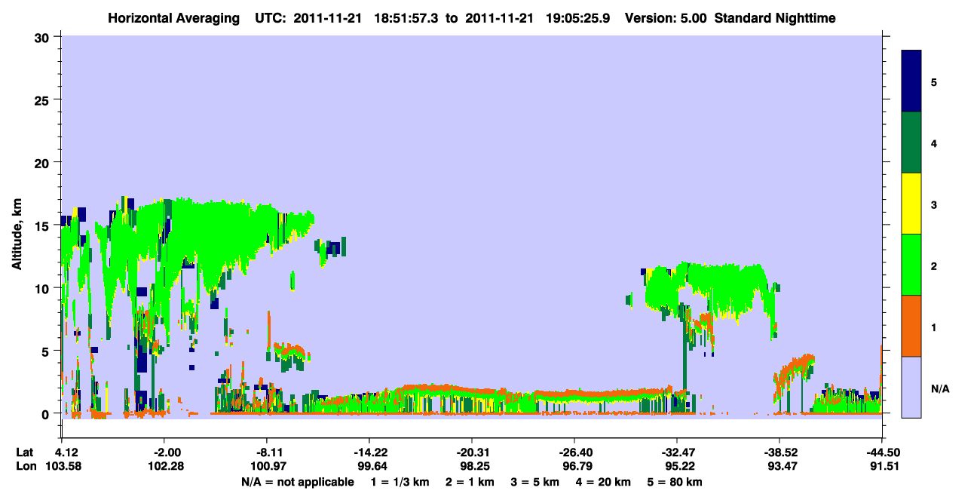
Task: Click latitude value -26.40
Action: point(574,452)
